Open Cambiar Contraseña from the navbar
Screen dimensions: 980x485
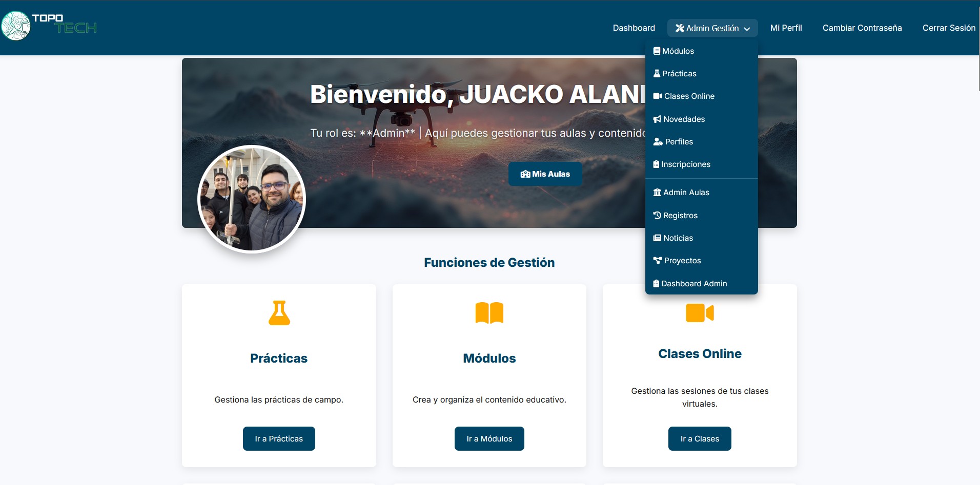click(862, 28)
